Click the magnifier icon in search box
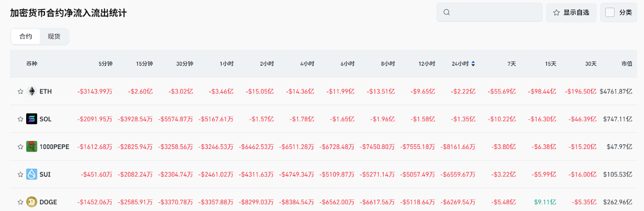 pos(447,13)
